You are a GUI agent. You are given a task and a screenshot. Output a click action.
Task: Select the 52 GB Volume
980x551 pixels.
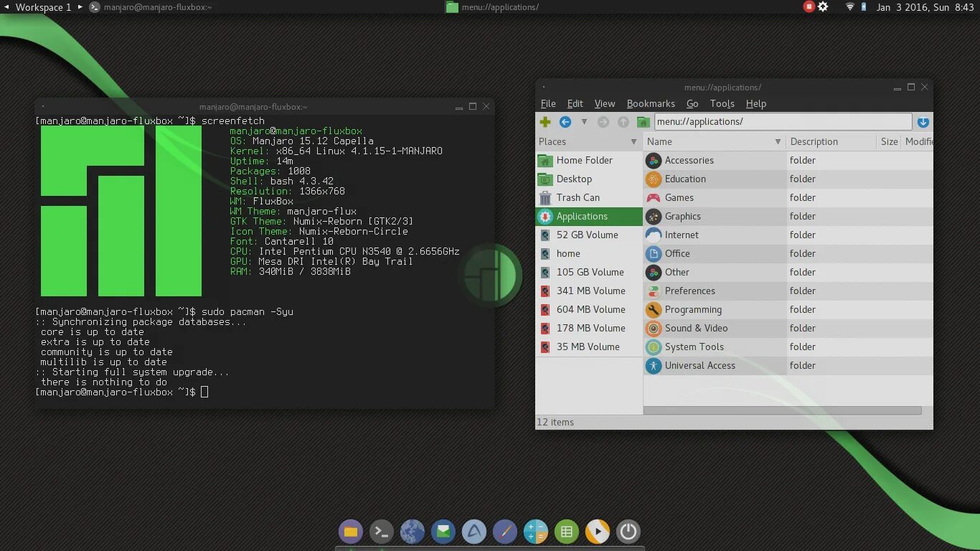click(x=589, y=235)
